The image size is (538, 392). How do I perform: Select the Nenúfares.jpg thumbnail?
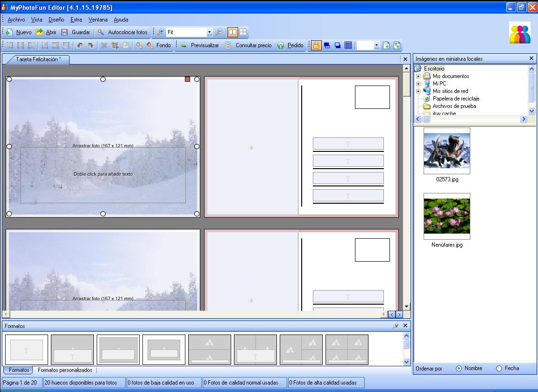[x=447, y=216]
